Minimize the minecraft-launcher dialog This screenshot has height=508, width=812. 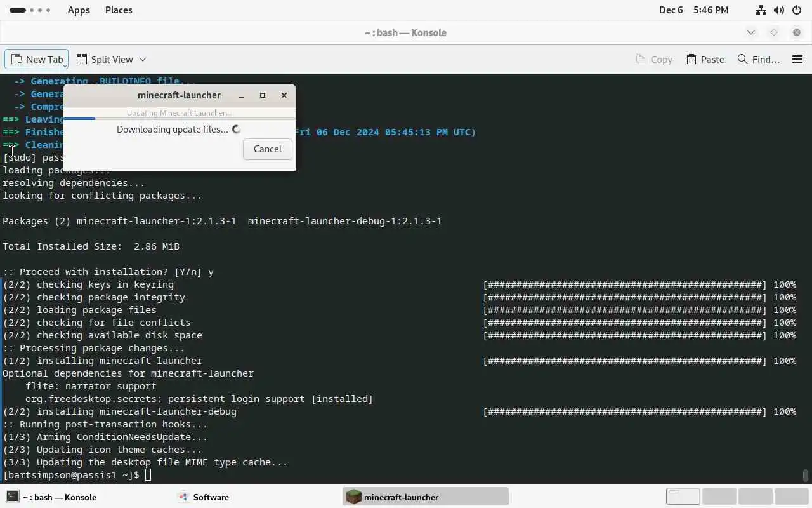(x=241, y=95)
